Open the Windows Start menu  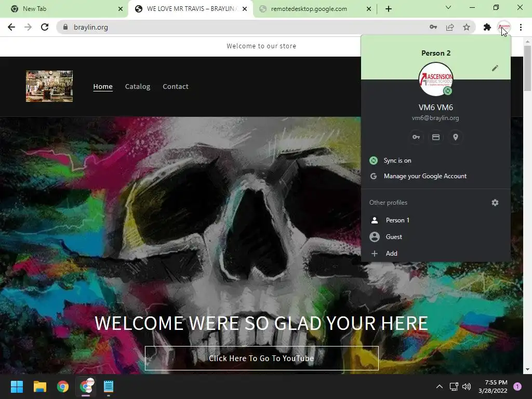click(17, 387)
